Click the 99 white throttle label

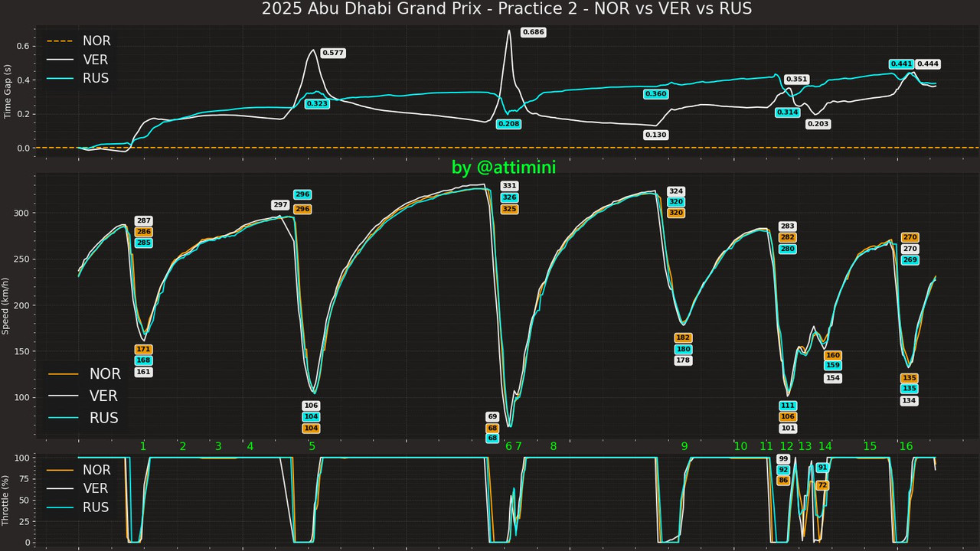[x=783, y=459]
